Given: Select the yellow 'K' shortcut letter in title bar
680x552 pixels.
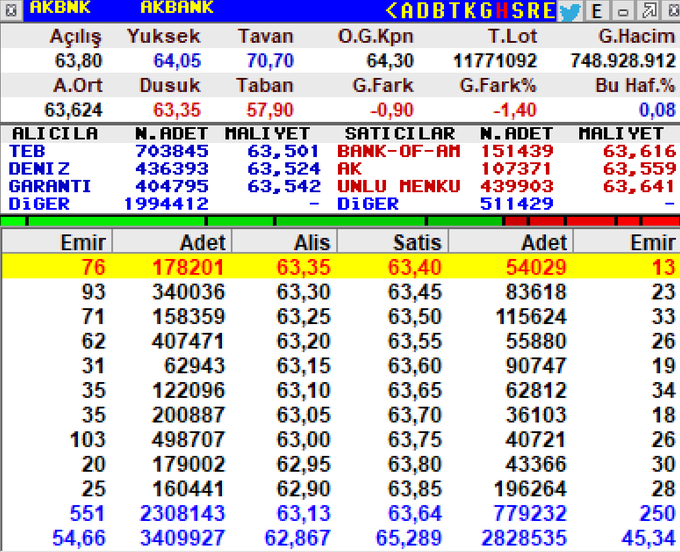Looking at the screenshot, I should click(470, 11).
